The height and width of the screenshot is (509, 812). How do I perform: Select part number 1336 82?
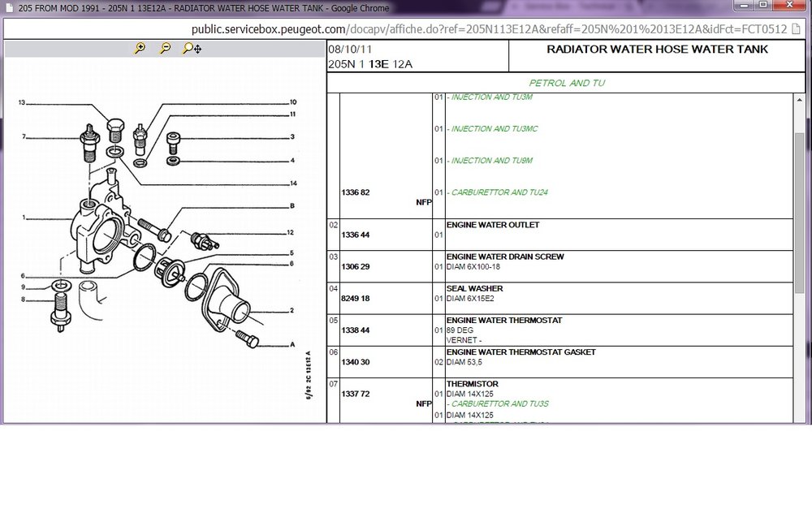point(356,192)
